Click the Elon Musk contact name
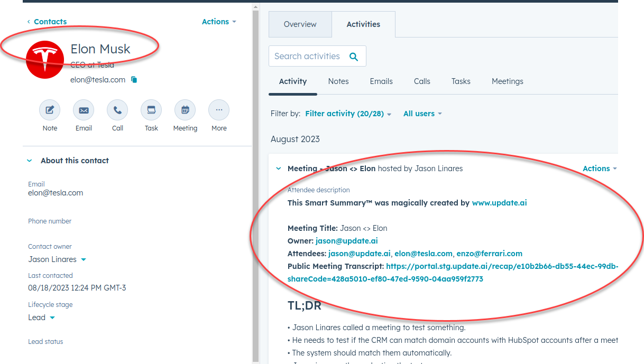644x364 pixels. (100, 49)
